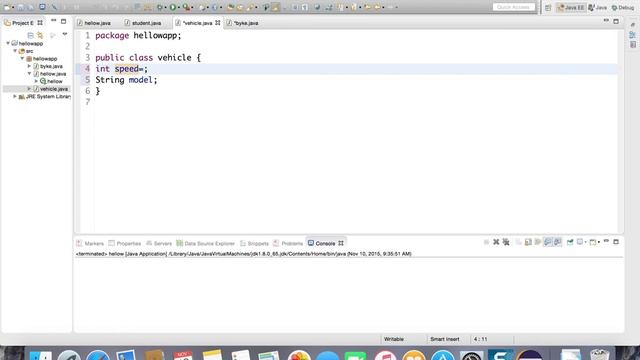
Task: Click Collapse All in Project Explorer
Action: point(31,35)
